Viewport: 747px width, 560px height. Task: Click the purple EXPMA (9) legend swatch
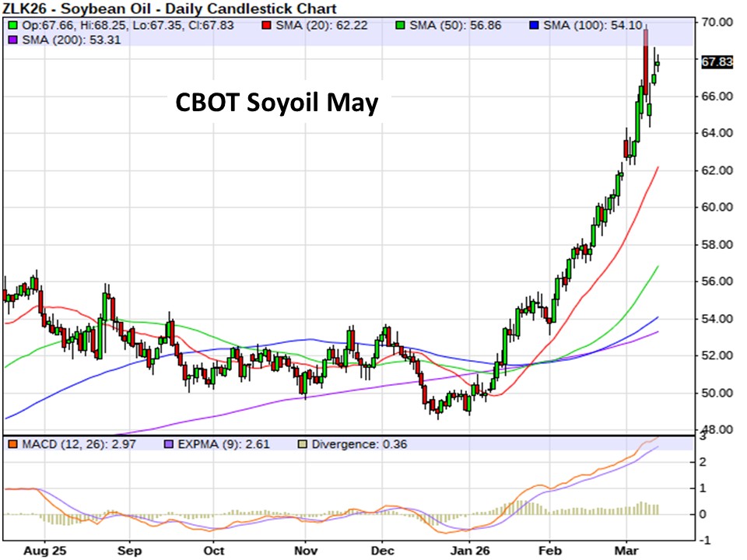pos(169,444)
